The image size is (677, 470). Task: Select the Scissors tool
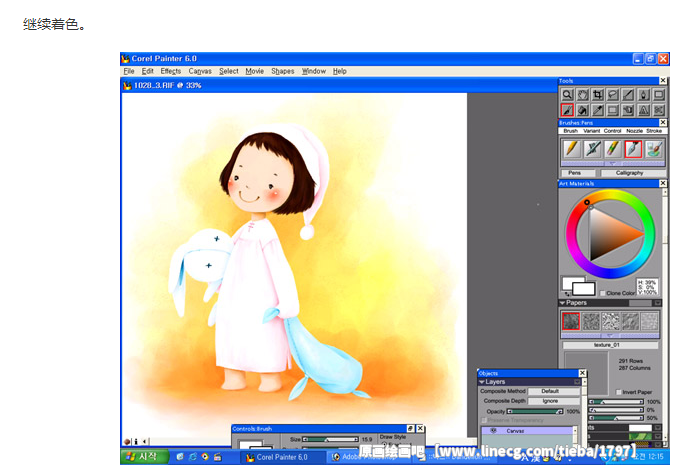pos(658,110)
